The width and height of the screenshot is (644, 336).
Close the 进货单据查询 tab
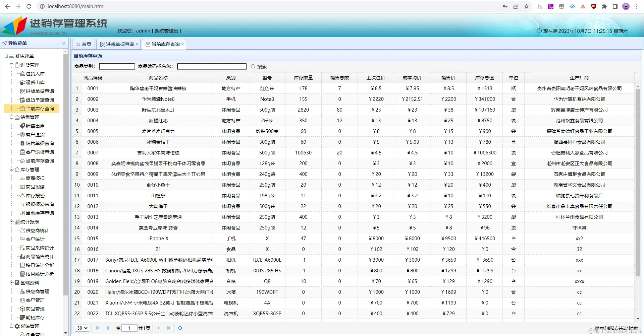pos(137,44)
